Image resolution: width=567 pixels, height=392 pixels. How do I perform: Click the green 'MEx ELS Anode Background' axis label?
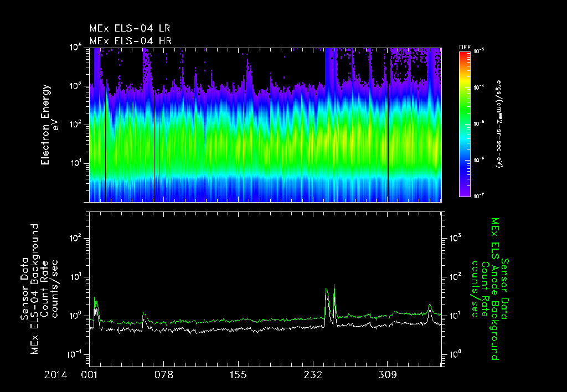[x=495, y=288]
